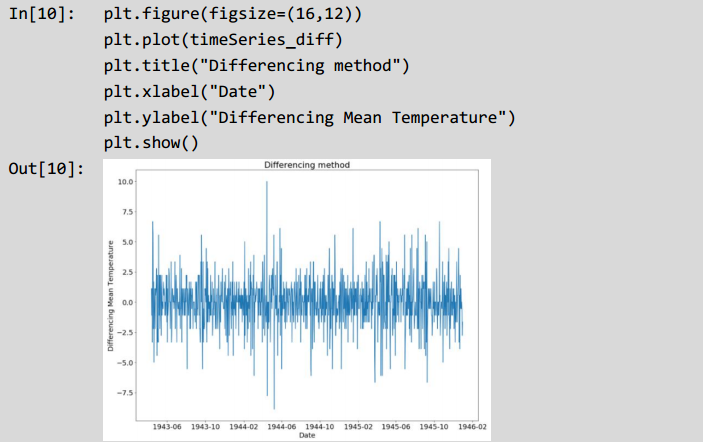Click code line plt.plot(timeSeries_diff)
Image resolution: width=703 pixels, height=442 pixels.
tap(223, 40)
